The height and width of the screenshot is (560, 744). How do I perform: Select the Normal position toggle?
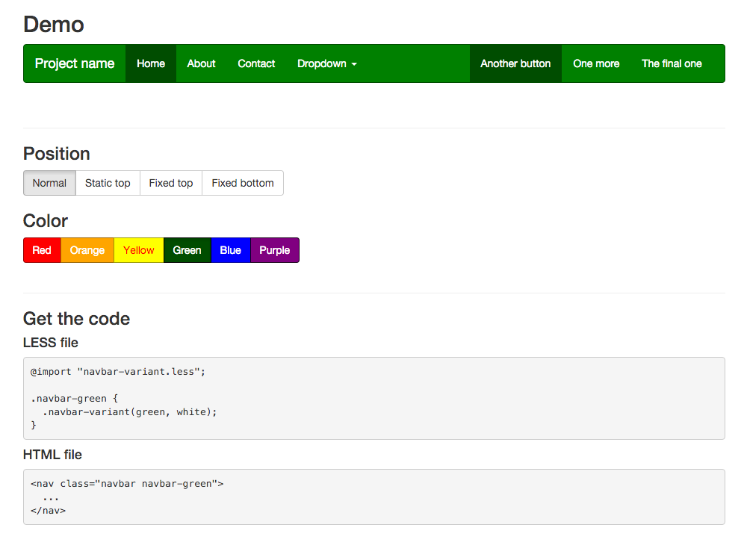point(49,183)
